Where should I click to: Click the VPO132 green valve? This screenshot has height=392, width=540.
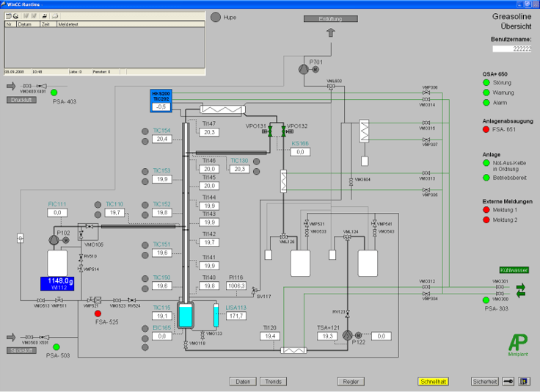click(x=282, y=131)
